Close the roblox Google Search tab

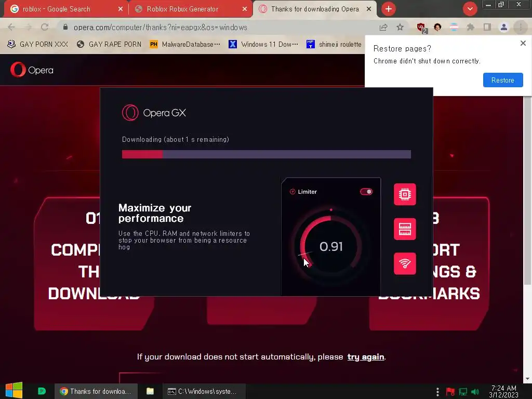coord(121,9)
